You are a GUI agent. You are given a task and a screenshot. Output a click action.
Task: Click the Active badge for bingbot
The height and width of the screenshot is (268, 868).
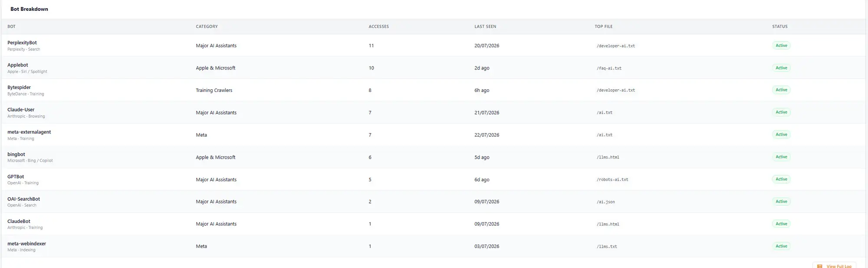pyautogui.click(x=781, y=157)
